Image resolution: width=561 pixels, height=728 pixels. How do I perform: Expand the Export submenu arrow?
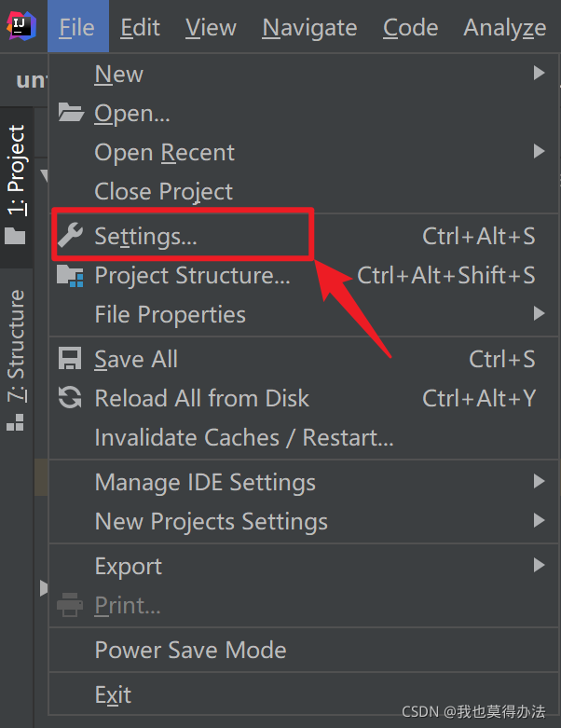(x=539, y=565)
